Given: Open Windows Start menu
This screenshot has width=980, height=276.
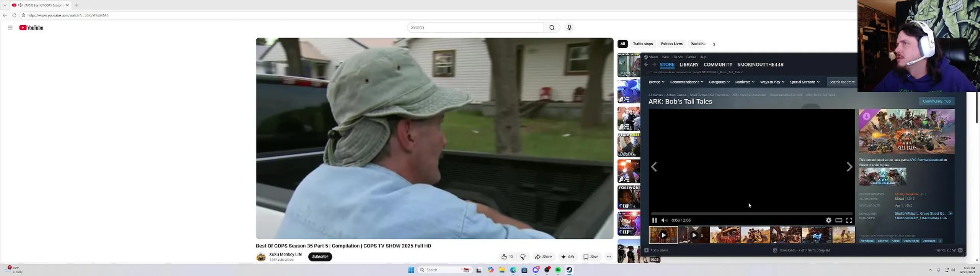Looking at the screenshot, I should point(411,270).
